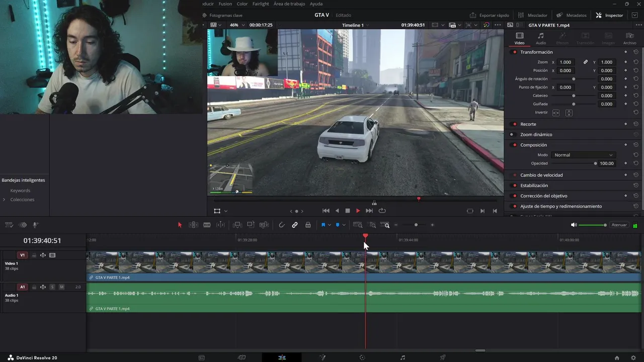
Task: Open the transform overlay dropdown under viewer
Action: pyautogui.click(x=226, y=211)
